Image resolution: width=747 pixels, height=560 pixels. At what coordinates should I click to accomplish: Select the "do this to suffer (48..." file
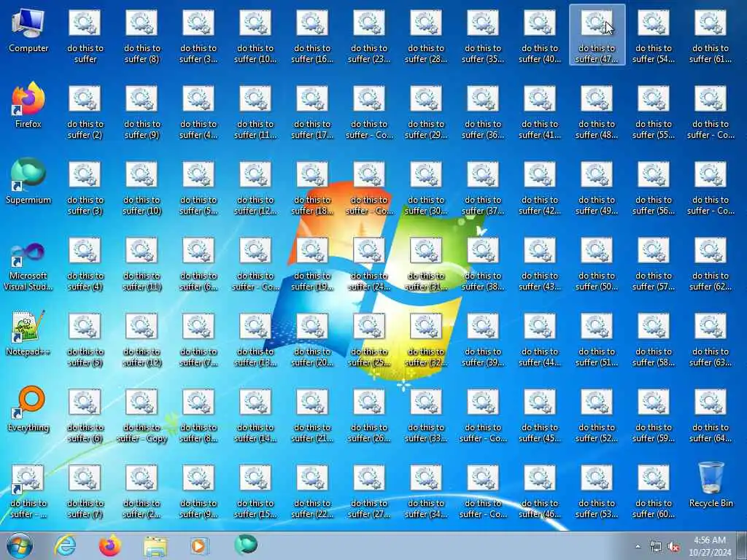597,112
